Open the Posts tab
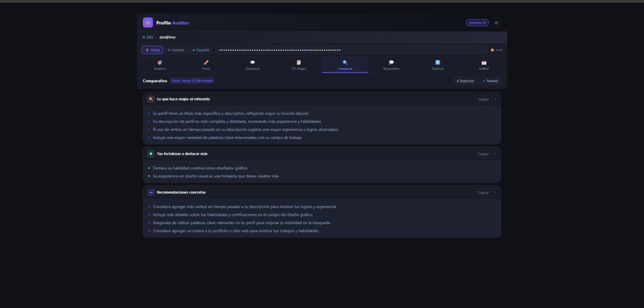Image resolution: width=644 pixels, height=308 pixels. [206, 65]
